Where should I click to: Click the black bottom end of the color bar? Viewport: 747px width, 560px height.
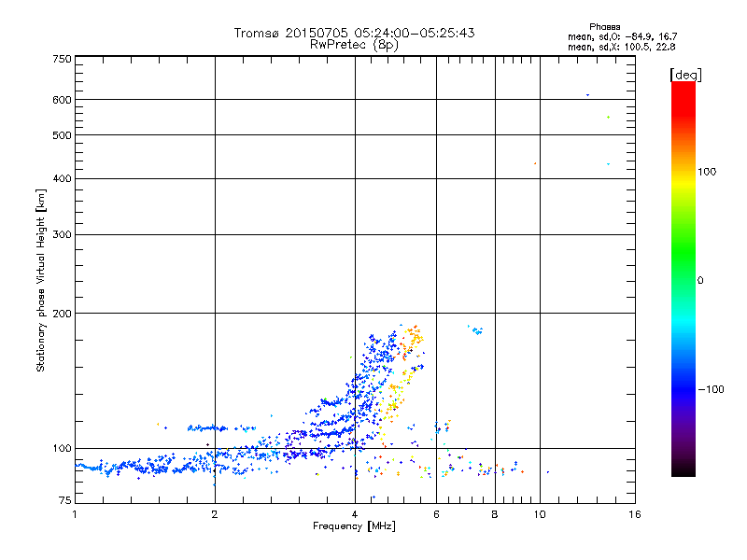[684, 470]
